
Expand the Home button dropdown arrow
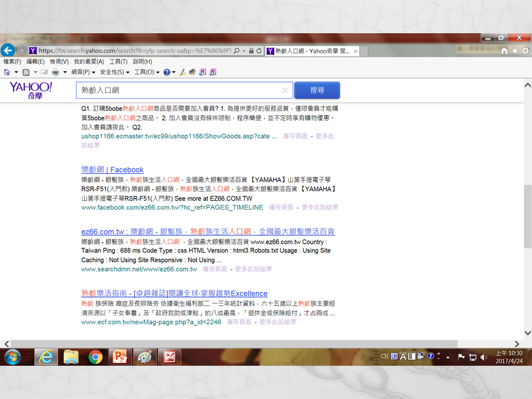pos(16,72)
